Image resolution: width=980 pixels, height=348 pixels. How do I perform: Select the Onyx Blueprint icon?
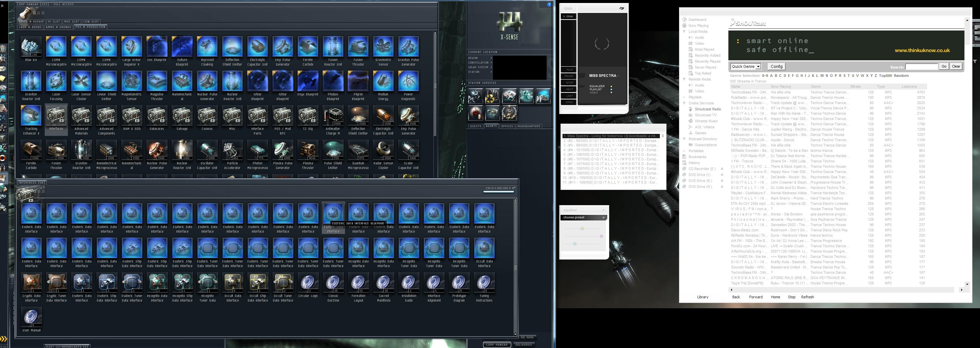[x=308, y=81]
